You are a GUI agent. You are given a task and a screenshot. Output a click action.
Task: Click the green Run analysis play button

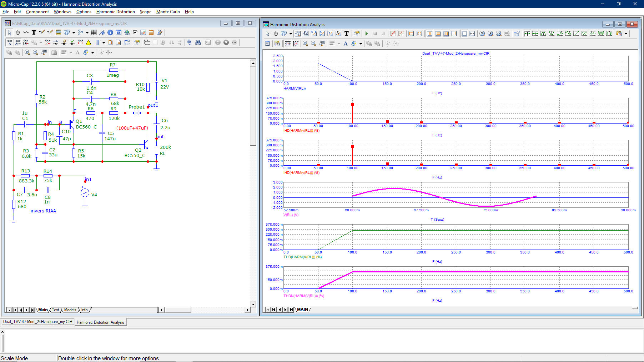tap(367, 34)
